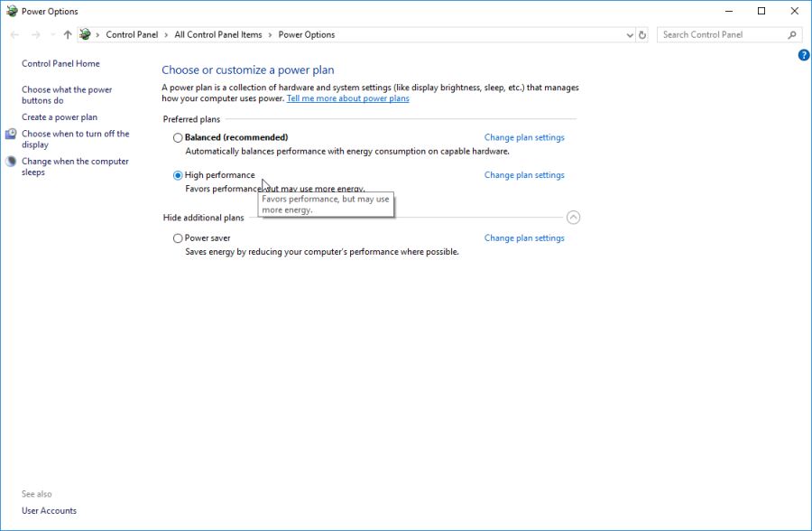
Task: Refresh the Control Panel address bar
Action: (642, 34)
